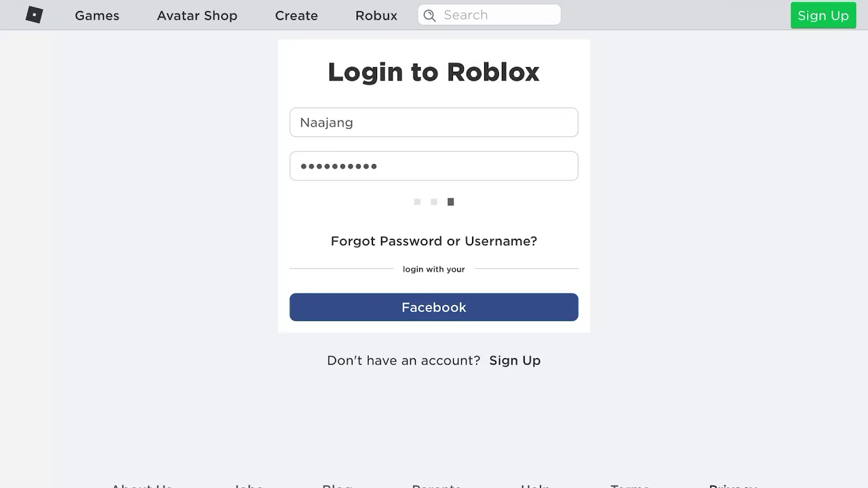868x488 pixels.
Task: Log in with the Facebook button
Action: pos(434,308)
